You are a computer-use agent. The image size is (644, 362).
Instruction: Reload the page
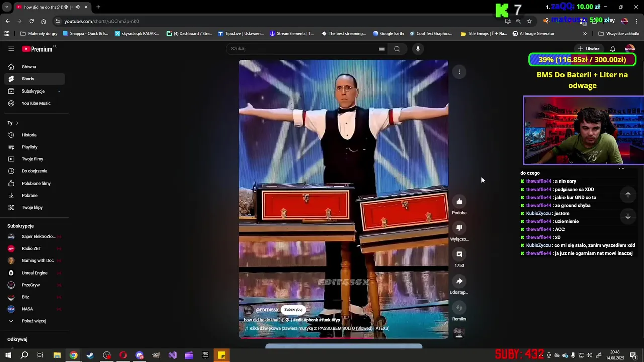pyautogui.click(x=31, y=21)
